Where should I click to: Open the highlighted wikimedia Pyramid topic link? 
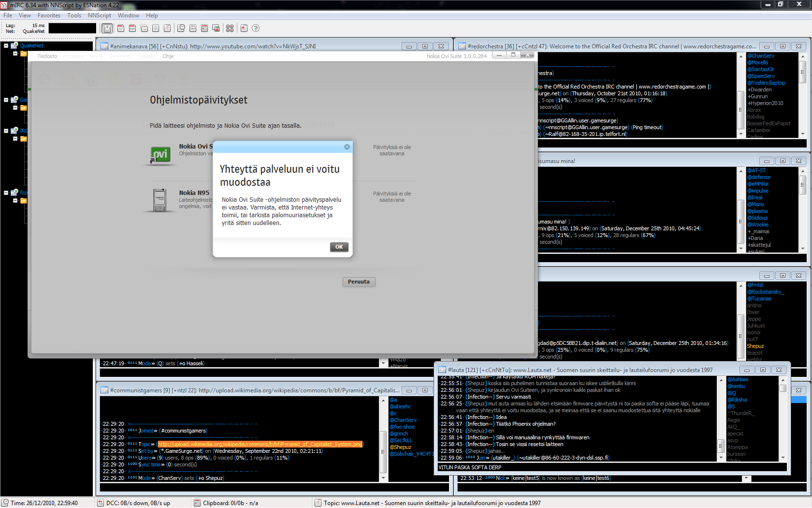(260, 444)
